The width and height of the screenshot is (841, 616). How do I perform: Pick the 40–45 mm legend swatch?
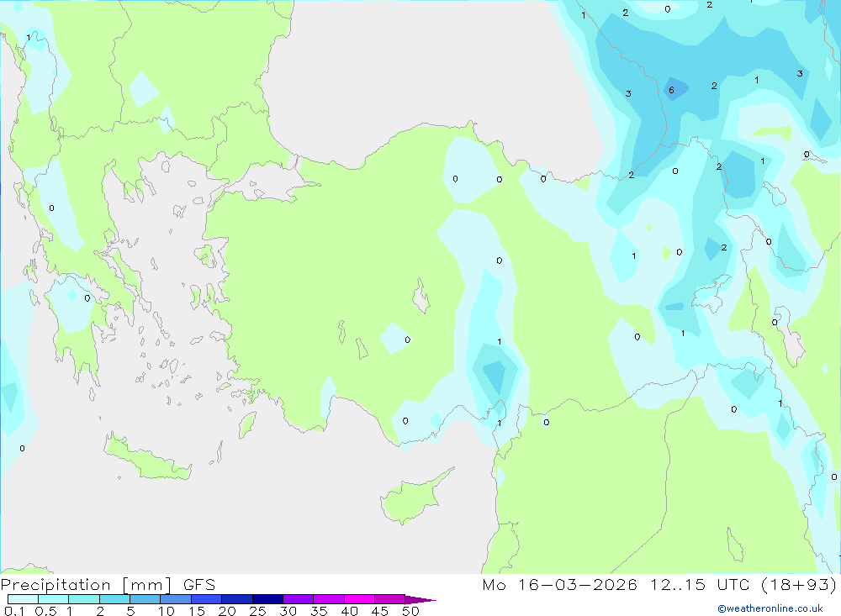tap(359, 599)
